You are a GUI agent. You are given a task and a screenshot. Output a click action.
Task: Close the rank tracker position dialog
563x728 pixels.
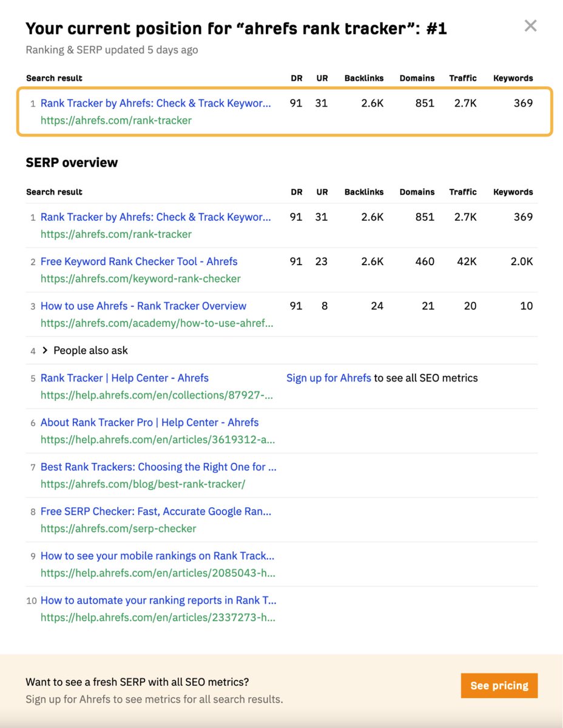point(530,25)
